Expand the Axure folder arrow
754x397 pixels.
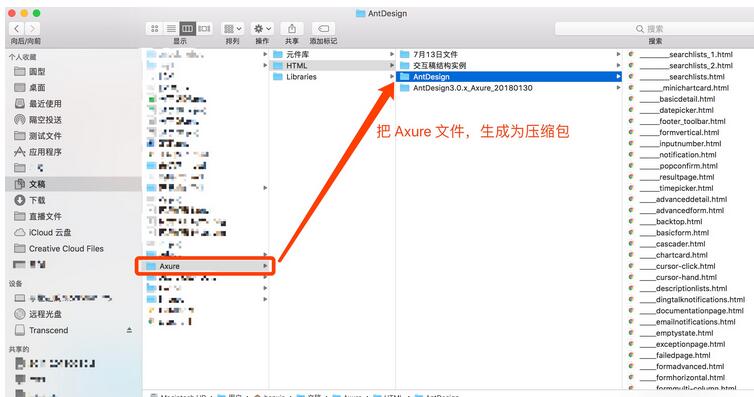pyautogui.click(x=265, y=266)
